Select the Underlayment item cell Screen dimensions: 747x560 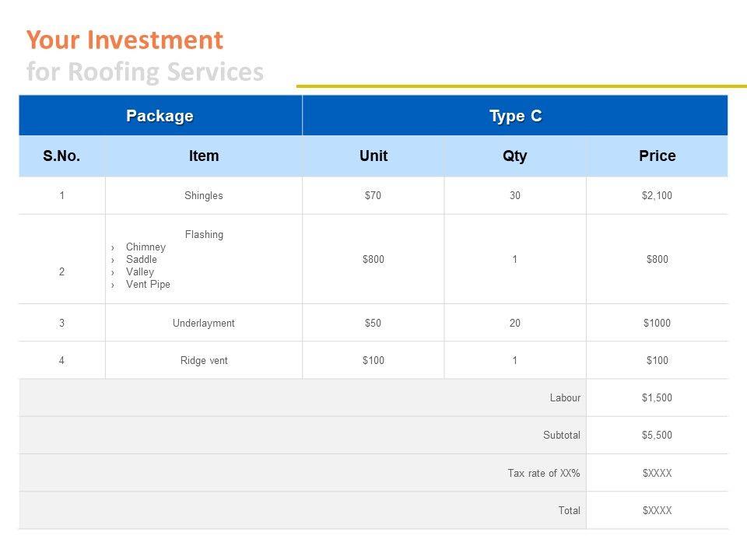[x=204, y=323]
